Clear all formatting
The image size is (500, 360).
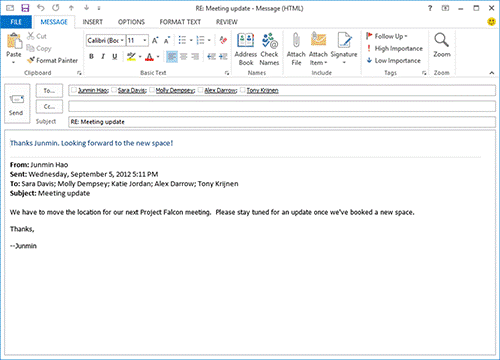223,41
